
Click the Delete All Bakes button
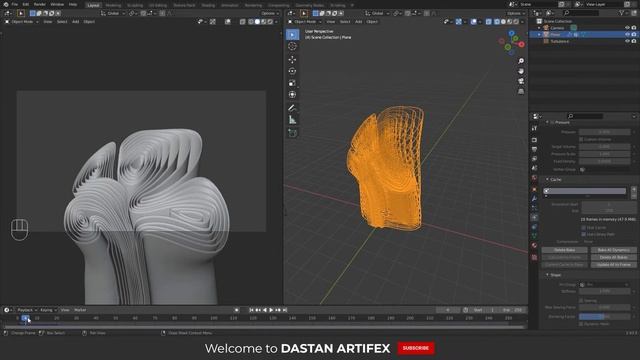click(613, 257)
